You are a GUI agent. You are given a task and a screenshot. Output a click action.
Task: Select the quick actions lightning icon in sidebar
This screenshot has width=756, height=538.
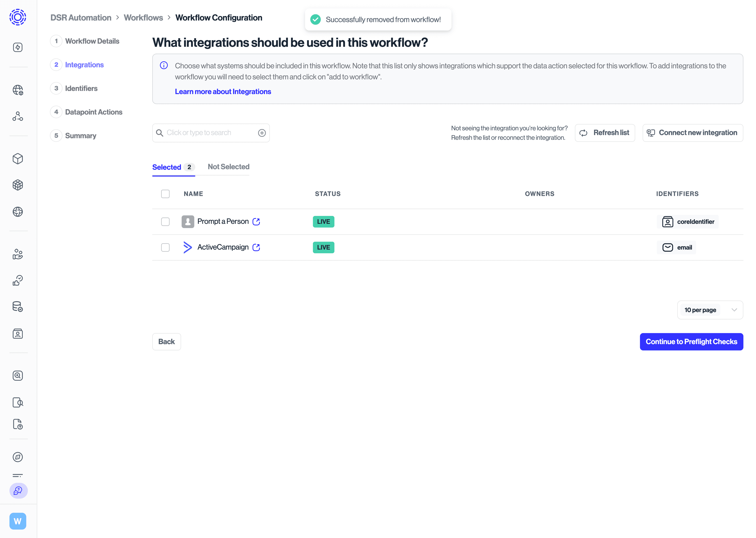18,47
